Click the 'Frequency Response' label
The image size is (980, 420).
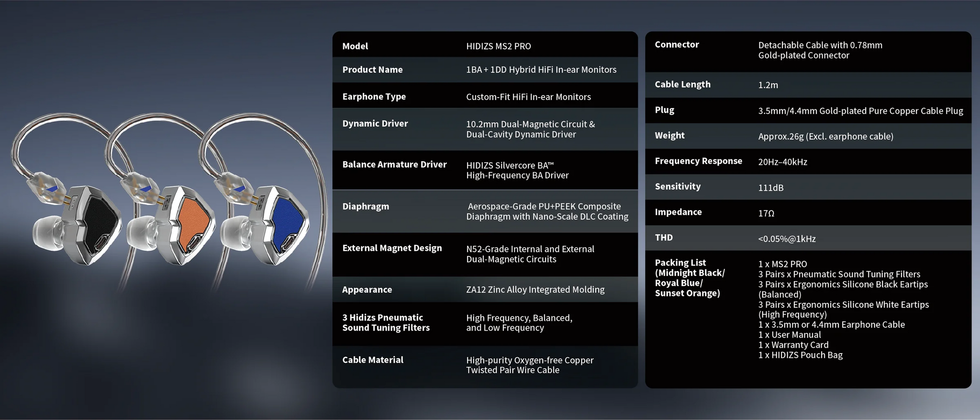tap(698, 161)
